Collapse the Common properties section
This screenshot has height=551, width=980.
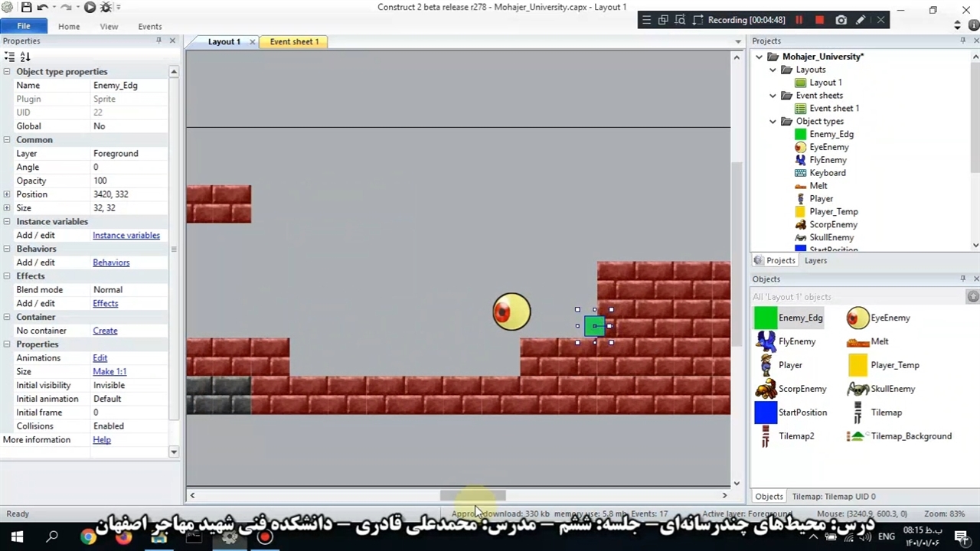pos(7,140)
